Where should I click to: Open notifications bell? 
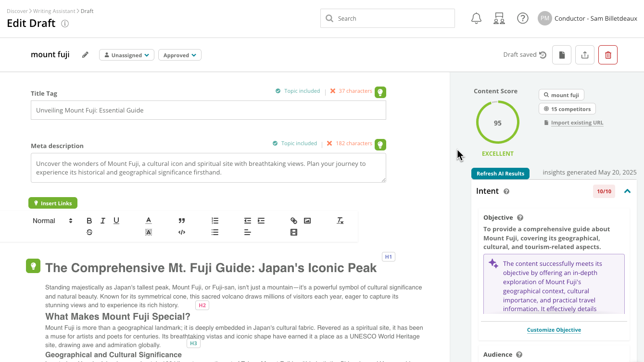476,18
